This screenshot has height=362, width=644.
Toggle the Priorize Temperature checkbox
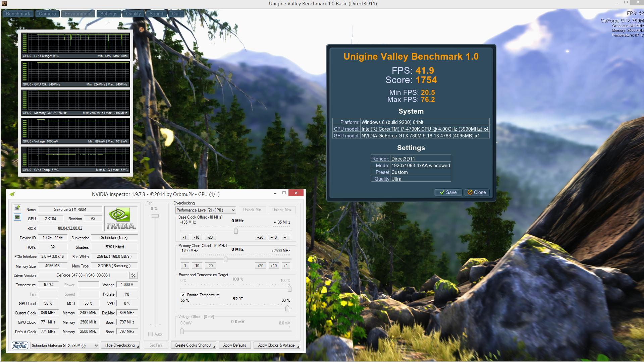click(x=183, y=295)
